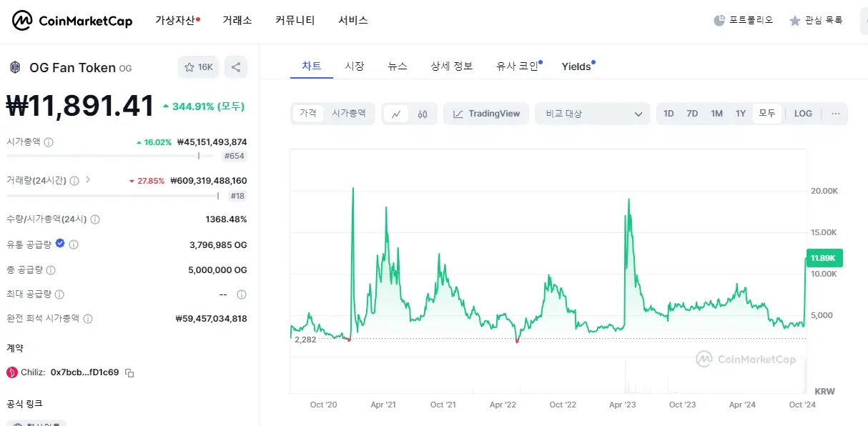Image resolution: width=868 pixels, height=426 pixels.
Task: Click the 11.89K current price marker on chart
Action: (x=825, y=258)
